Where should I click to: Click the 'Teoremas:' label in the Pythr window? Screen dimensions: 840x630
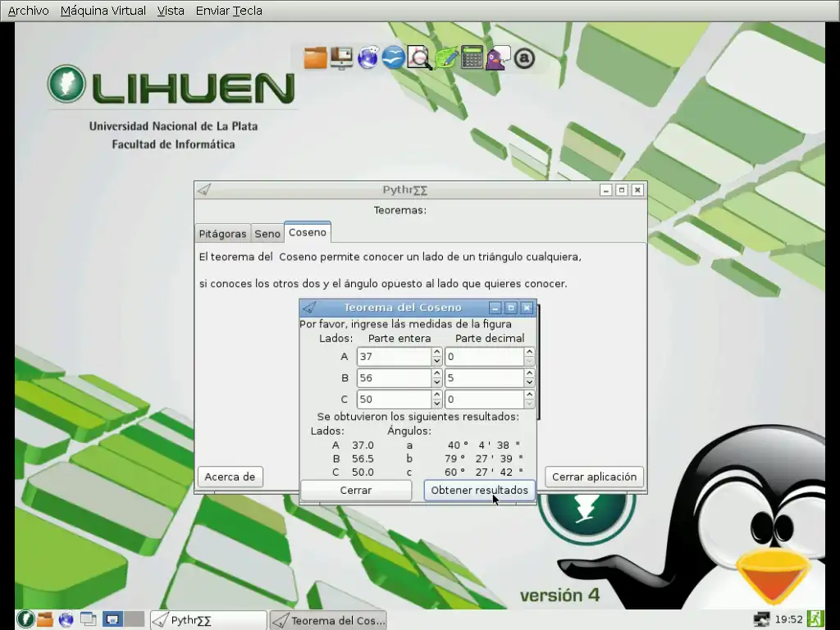(x=400, y=210)
